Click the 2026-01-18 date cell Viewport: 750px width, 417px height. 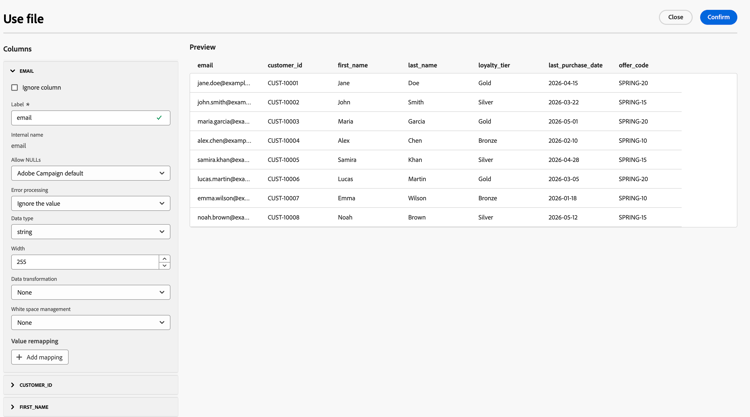pos(562,198)
